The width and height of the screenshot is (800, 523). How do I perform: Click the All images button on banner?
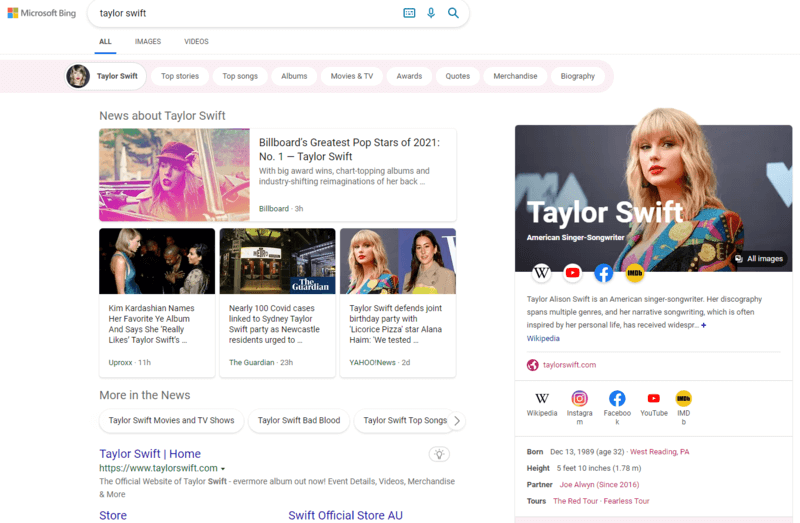tap(759, 259)
